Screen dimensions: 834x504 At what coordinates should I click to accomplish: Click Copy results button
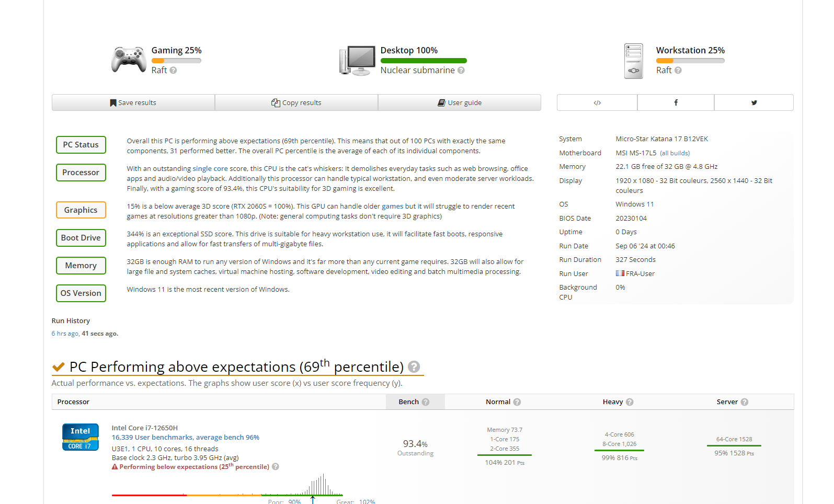tap(296, 102)
